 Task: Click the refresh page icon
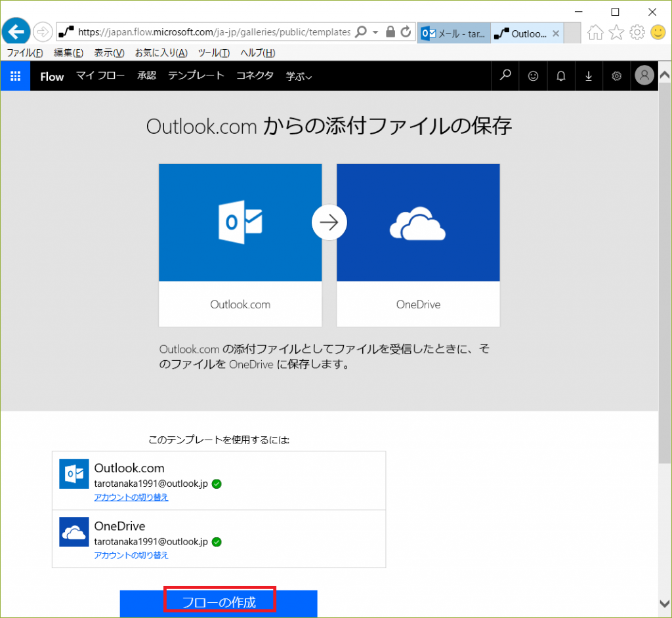pyautogui.click(x=406, y=31)
